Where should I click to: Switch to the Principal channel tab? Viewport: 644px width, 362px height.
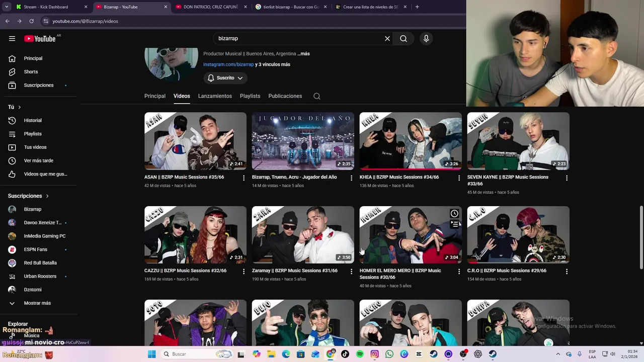pos(155,96)
